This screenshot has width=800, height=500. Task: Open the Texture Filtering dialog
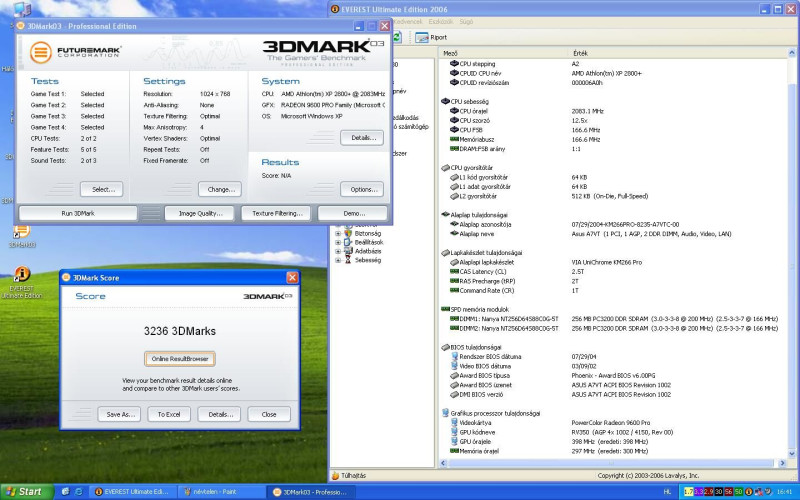point(277,213)
